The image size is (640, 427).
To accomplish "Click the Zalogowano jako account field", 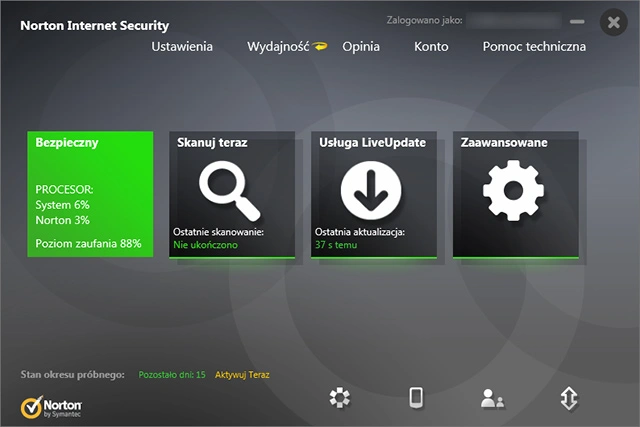I will [513, 20].
